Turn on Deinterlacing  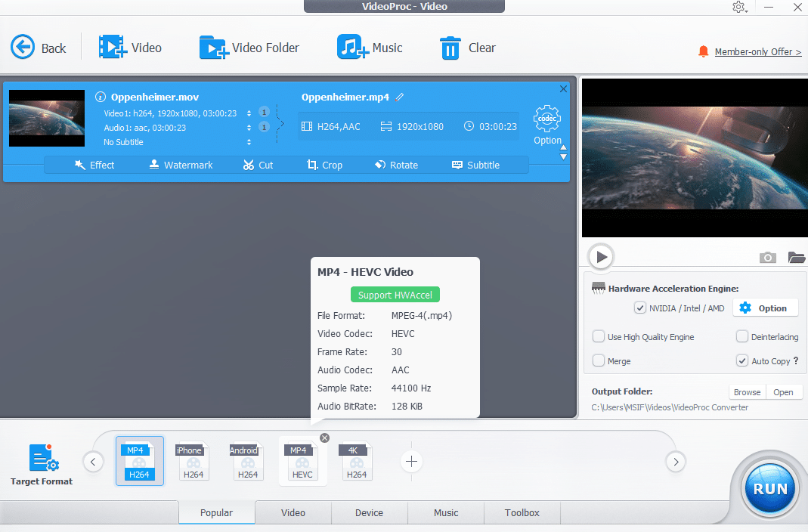pyautogui.click(x=741, y=336)
